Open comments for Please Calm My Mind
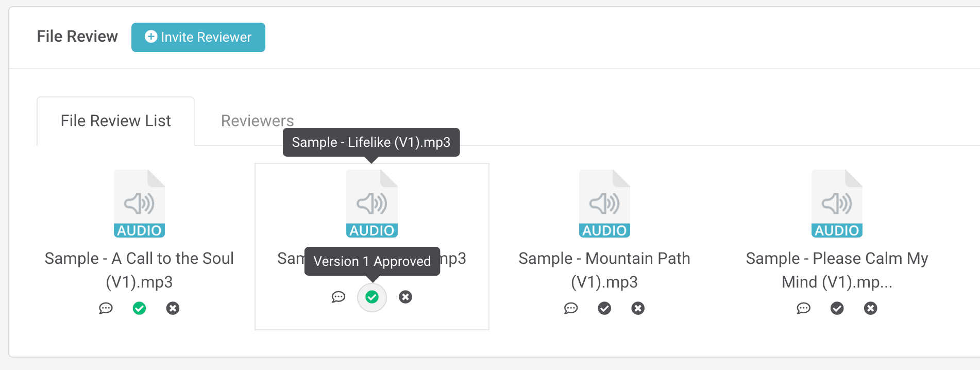The width and height of the screenshot is (980, 370). (x=803, y=308)
